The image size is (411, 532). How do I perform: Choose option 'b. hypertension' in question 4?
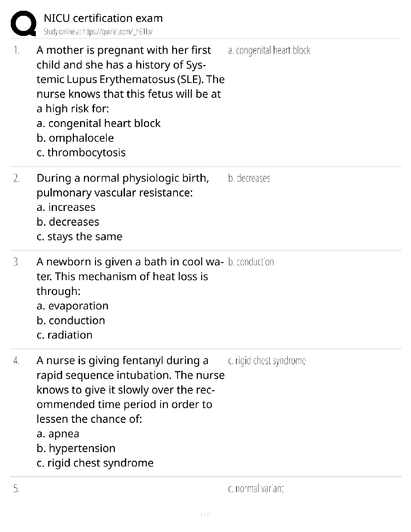point(76,448)
